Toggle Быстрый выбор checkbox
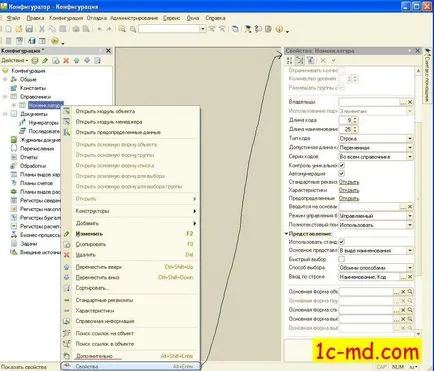Screen dimensions: 434x371 [x=341, y=259]
